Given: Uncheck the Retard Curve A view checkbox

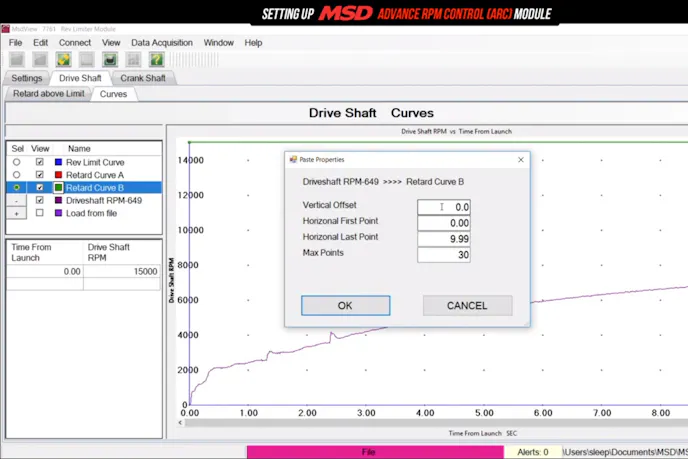Looking at the screenshot, I should click(x=40, y=175).
